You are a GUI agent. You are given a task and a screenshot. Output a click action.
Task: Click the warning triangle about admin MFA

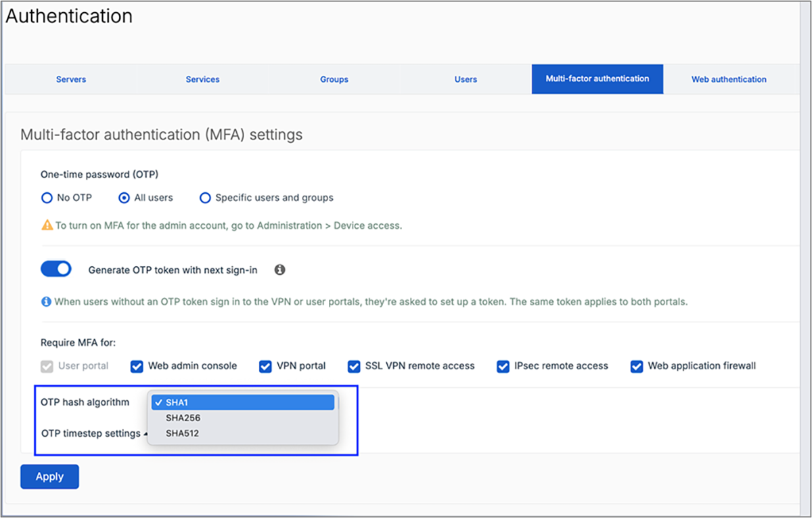[46, 226]
